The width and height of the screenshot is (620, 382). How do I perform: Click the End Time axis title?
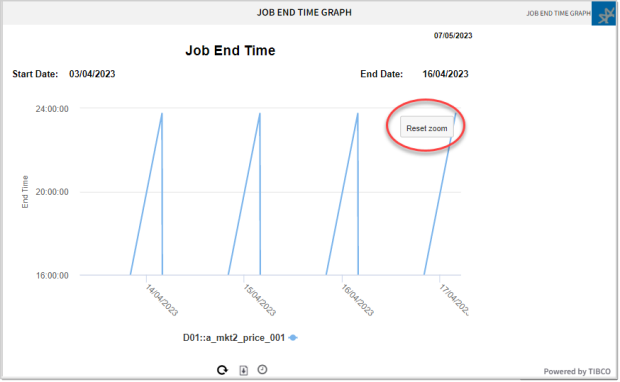tap(25, 192)
